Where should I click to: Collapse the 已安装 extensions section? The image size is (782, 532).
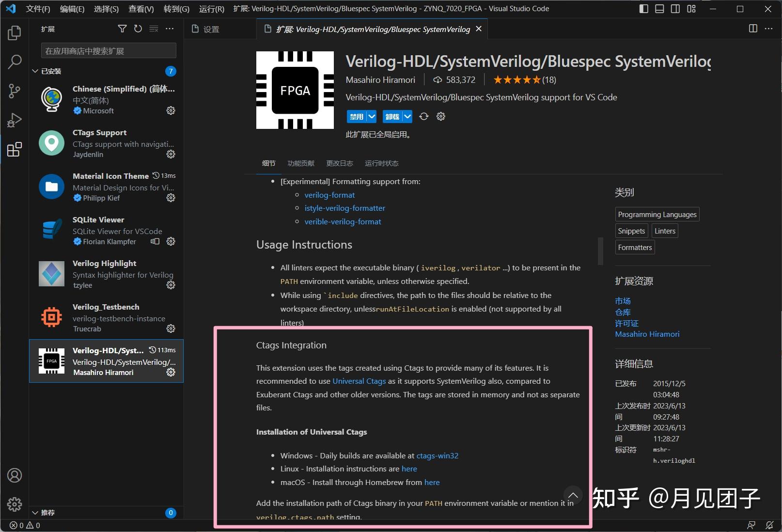pos(34,71)
